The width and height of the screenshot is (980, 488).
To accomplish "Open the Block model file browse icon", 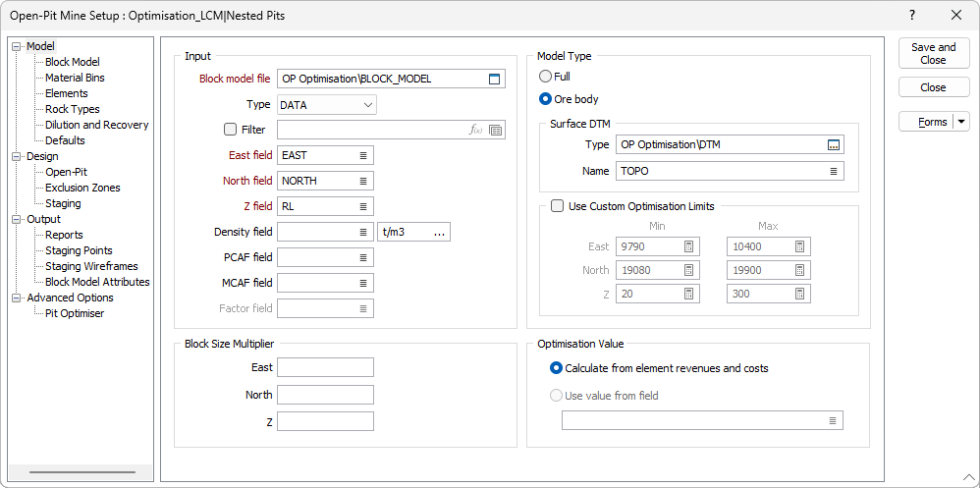I will pos(494,79).
